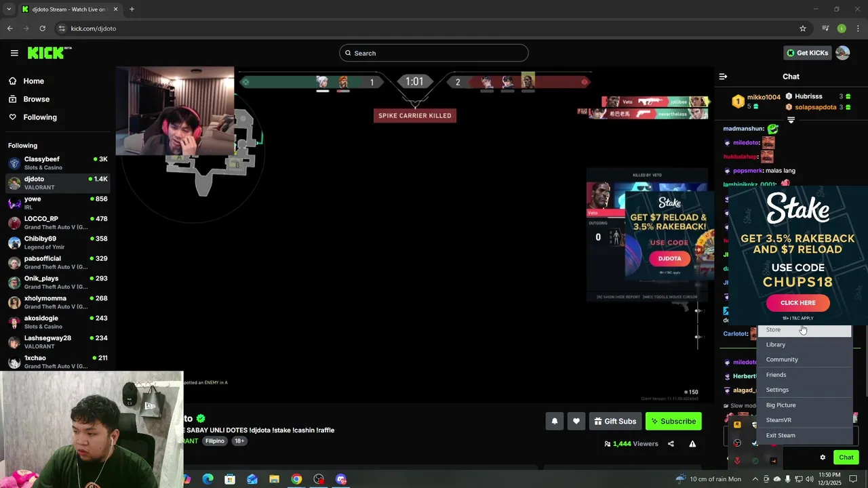Open the Discord icon on the taskbar
Viewport: 868px width, 488px height.
[x=341, y=479]
